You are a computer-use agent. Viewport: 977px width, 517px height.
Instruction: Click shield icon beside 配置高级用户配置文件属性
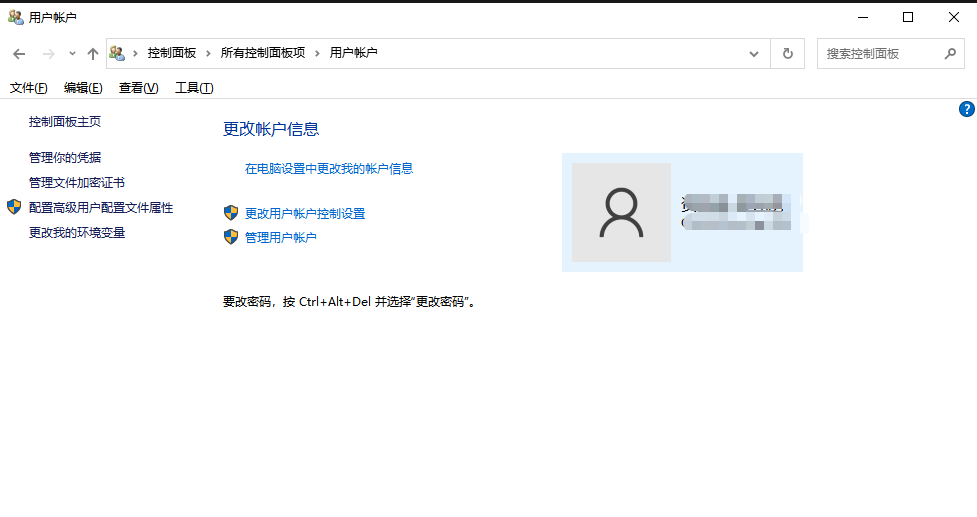coord(14,207)
